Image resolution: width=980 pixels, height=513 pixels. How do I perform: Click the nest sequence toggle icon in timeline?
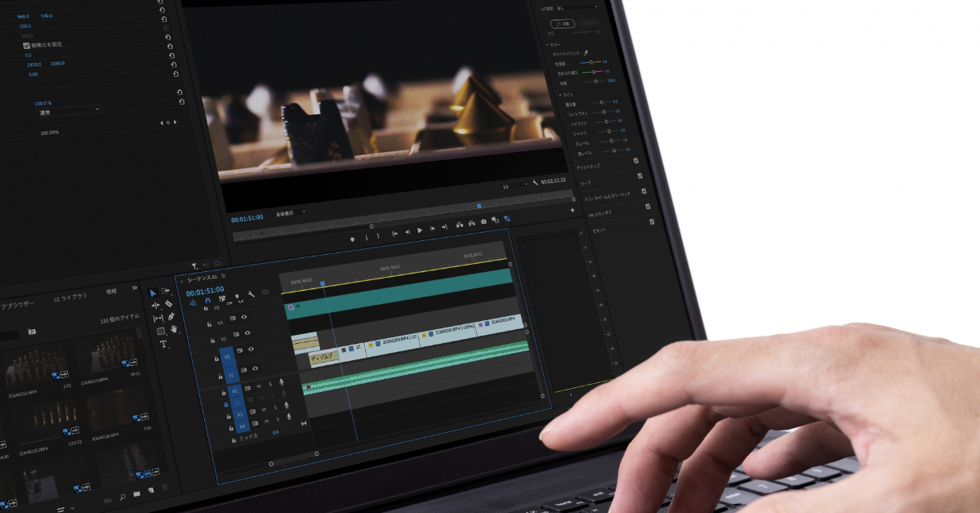[193, 303]
